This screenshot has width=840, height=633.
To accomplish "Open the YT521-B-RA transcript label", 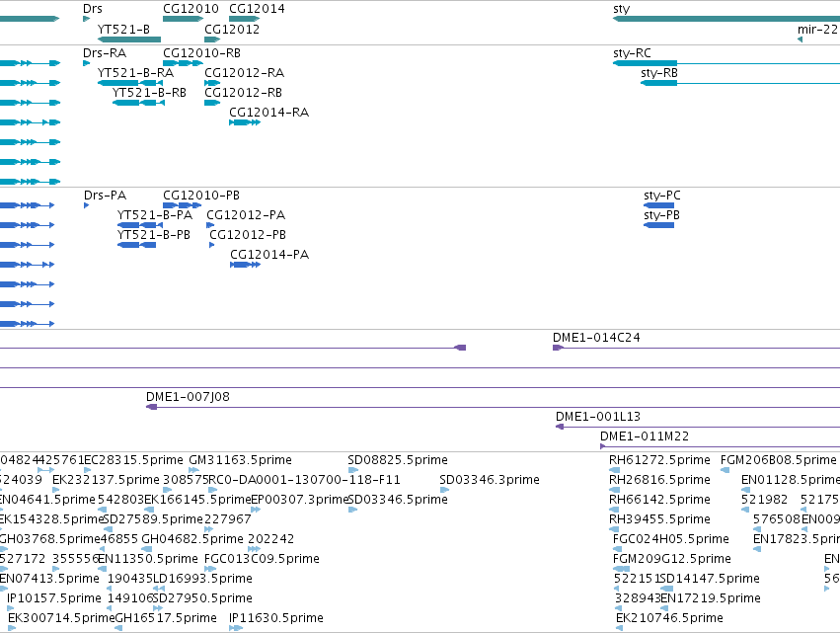I will (135, 72).
